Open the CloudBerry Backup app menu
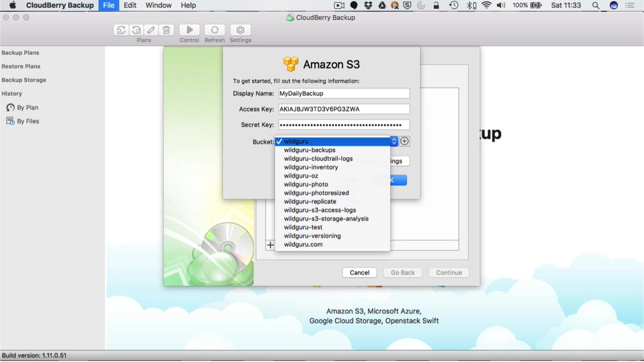 pyautogui.click(x=60, y=6)
